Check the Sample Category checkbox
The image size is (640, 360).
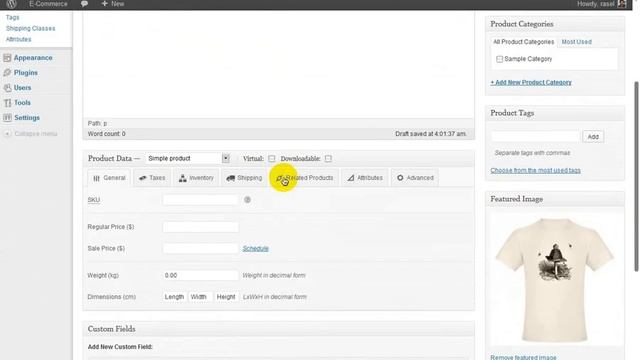pos(499,59)
